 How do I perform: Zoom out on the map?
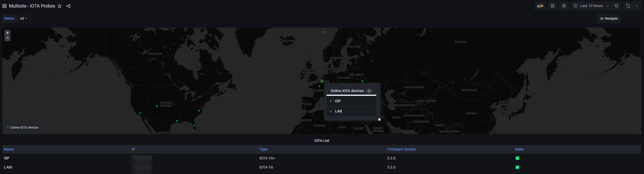(8, 38)
